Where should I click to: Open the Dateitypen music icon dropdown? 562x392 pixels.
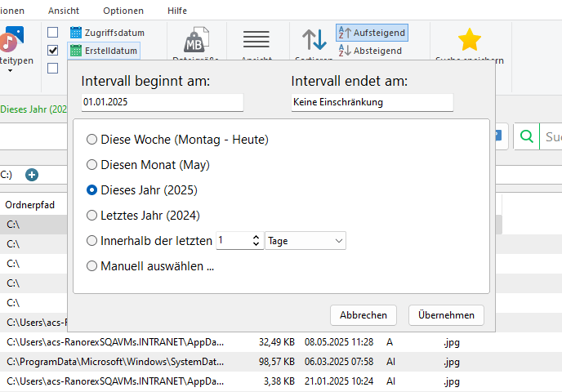(x=11, y=39)
